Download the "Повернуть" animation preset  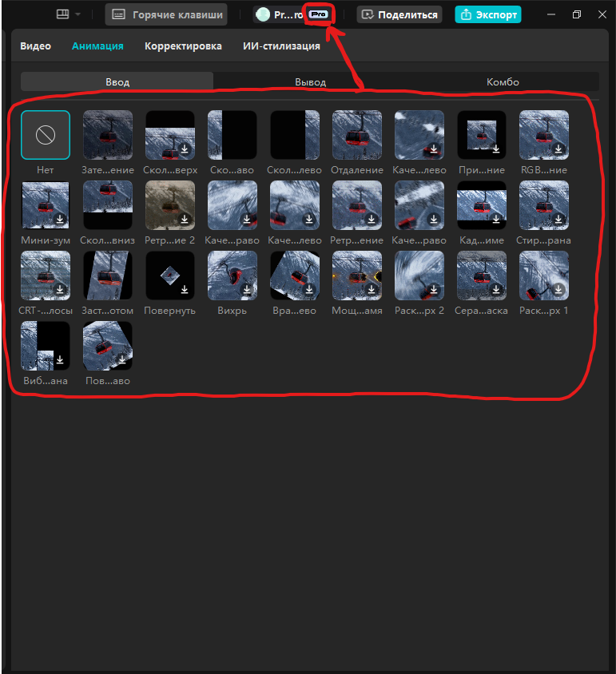(x=185, y=289)
